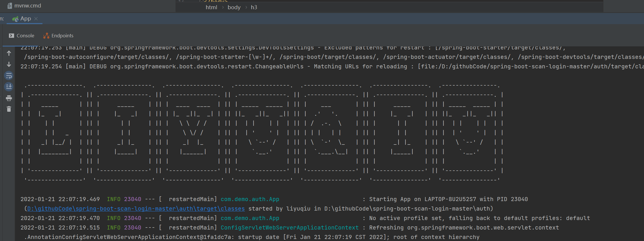Click first com.demo.auth.App logger name
This screenshot has height=241, width=644.
[250, 199]
